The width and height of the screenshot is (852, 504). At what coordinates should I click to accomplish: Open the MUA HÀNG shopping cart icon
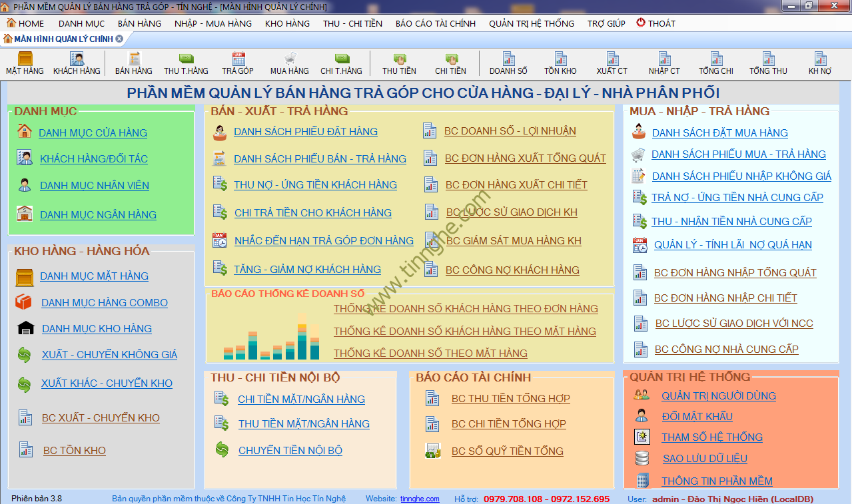point(289,59)
